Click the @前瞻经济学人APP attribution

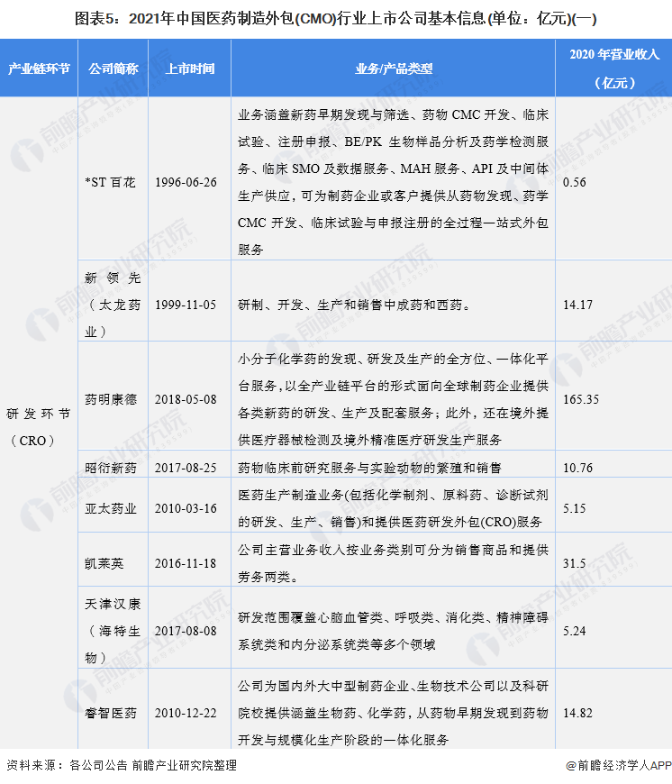point(619,765)
